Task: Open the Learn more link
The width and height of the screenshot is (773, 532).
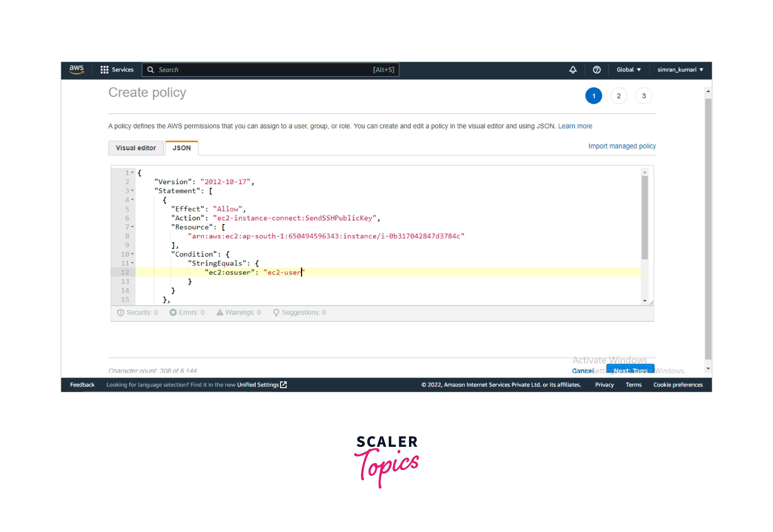Action: (575, 126)
